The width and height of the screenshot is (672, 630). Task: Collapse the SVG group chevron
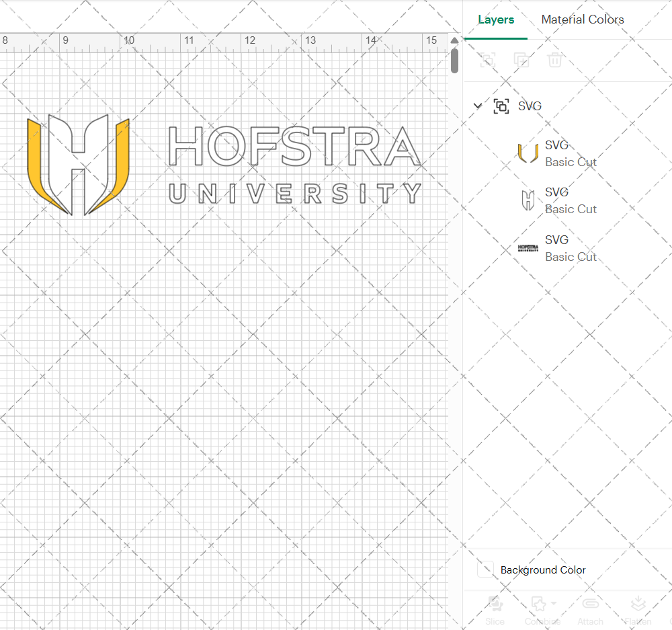click(477, 106)
